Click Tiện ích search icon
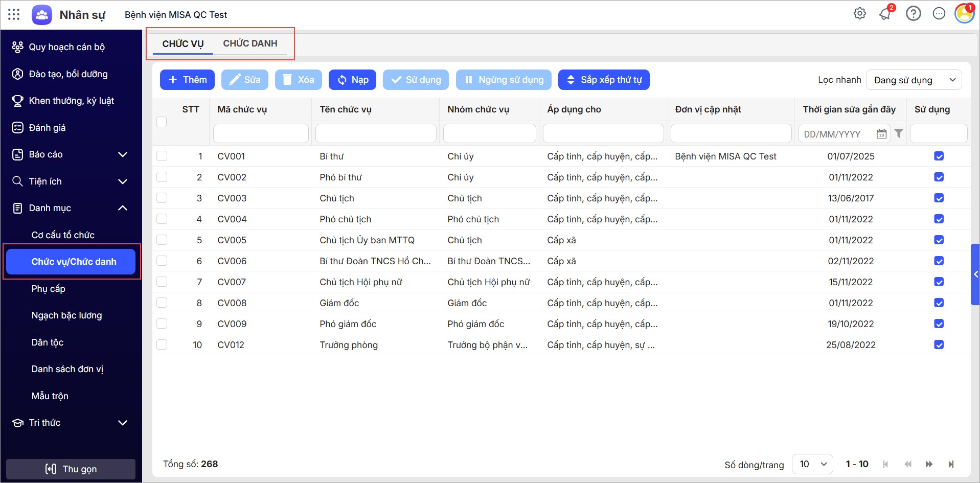Image resolution: width=980 pixels, height=483 pixels. coord(17,181)
